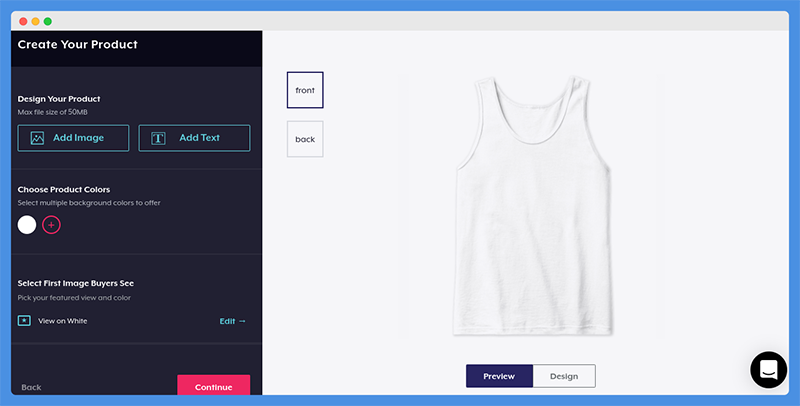Click the featured star icon beside View on White
The width and height of the screenshot is (800, 406).
point(24,321)
